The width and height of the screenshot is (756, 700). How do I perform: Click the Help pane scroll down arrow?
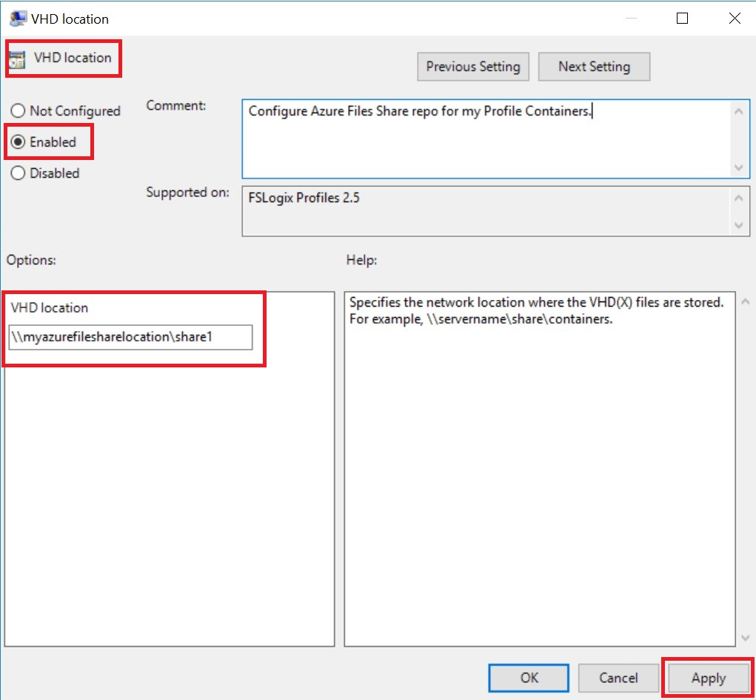(x=745, y=638)
